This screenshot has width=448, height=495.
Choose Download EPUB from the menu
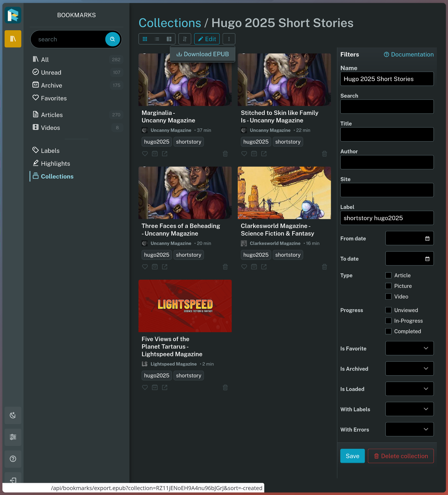click(203, 54)
